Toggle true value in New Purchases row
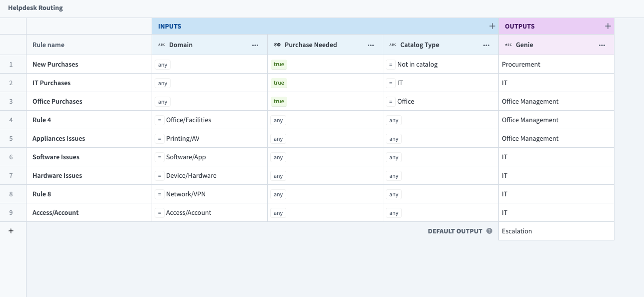This screenshot has width=644, height=297. [279, 65]
